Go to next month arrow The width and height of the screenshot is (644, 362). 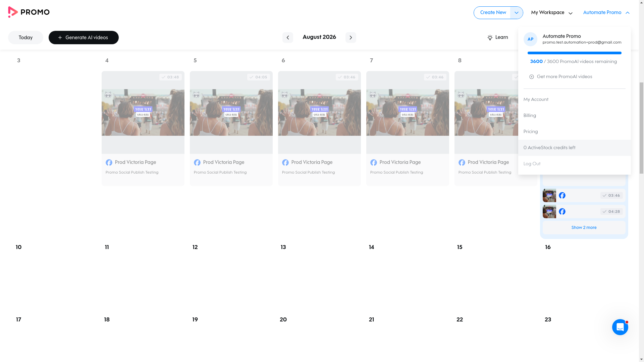click(351, 38)
